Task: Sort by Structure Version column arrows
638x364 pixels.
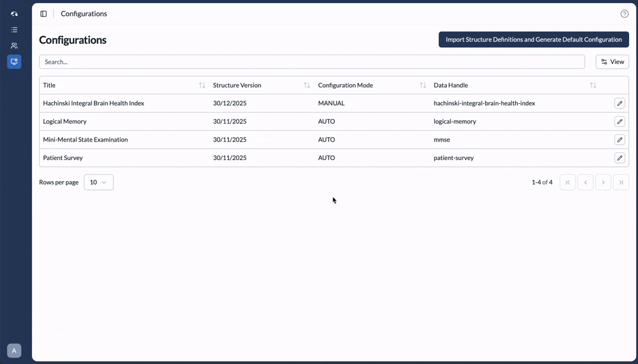Action: coord(307,85)
